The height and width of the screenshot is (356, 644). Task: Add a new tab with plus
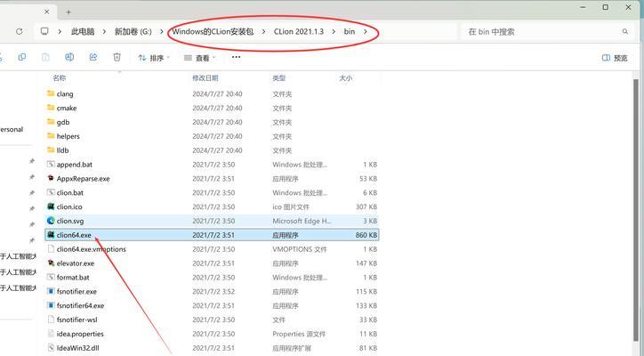68,12
